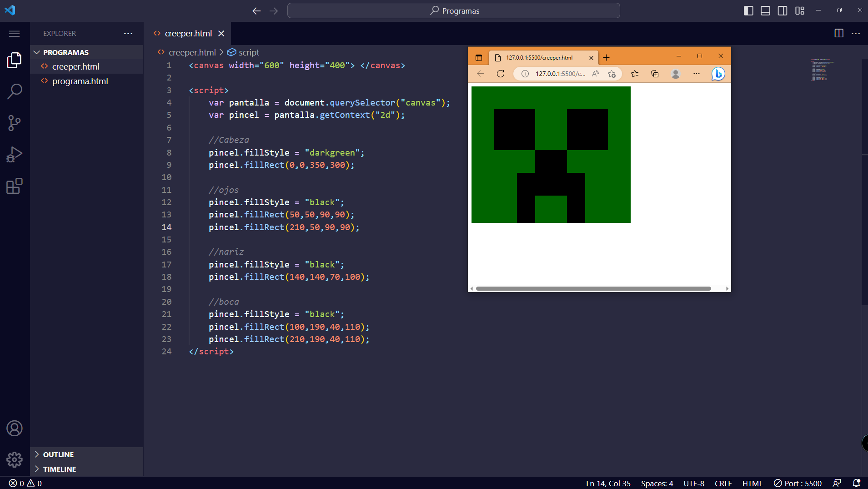Open notifications bell in status bar

857,484
